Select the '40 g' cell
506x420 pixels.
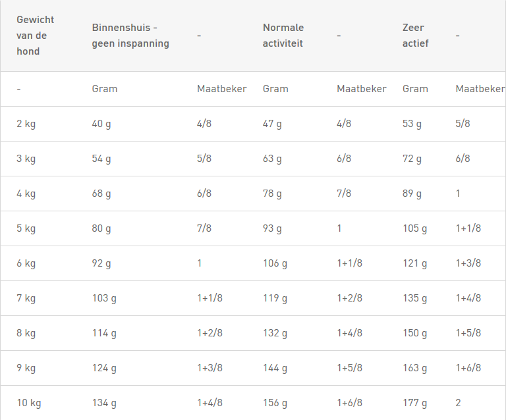click(101, 124)
